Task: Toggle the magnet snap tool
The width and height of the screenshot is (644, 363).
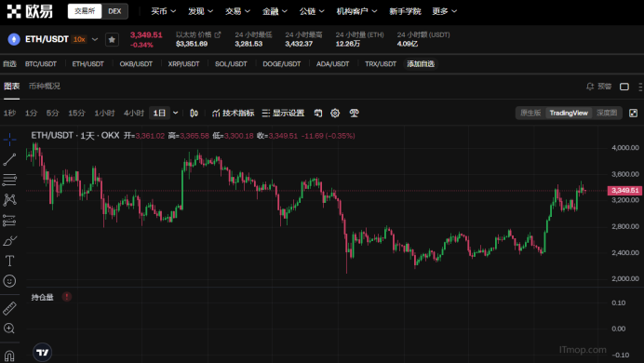Action: (x=10, y=355)
